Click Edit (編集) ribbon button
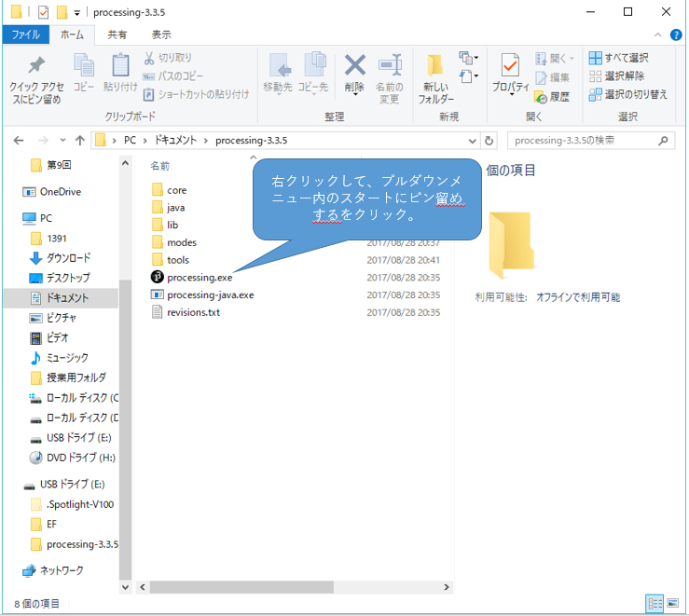Viewport: 689px width, 616px height. coord(552,77)
